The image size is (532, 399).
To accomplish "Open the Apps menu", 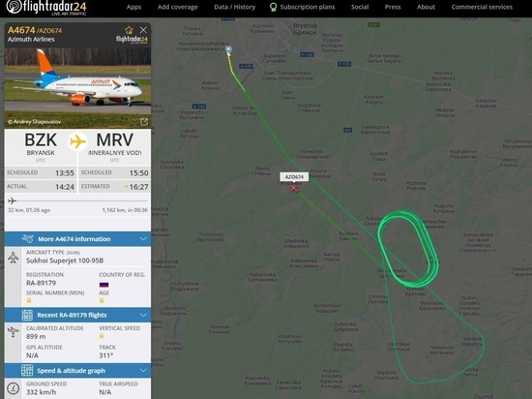I will tap(133, 7).
